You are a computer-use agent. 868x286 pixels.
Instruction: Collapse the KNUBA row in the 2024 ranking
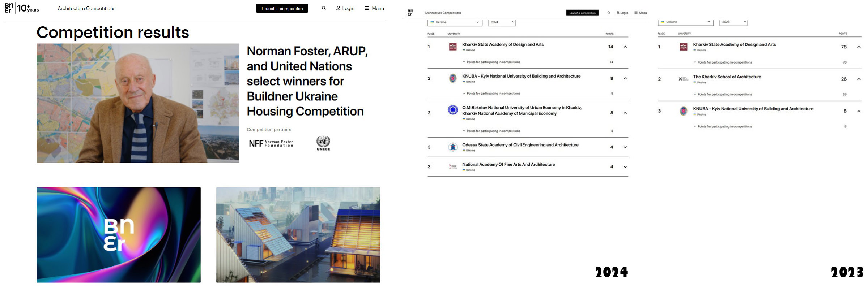point(625,78)
